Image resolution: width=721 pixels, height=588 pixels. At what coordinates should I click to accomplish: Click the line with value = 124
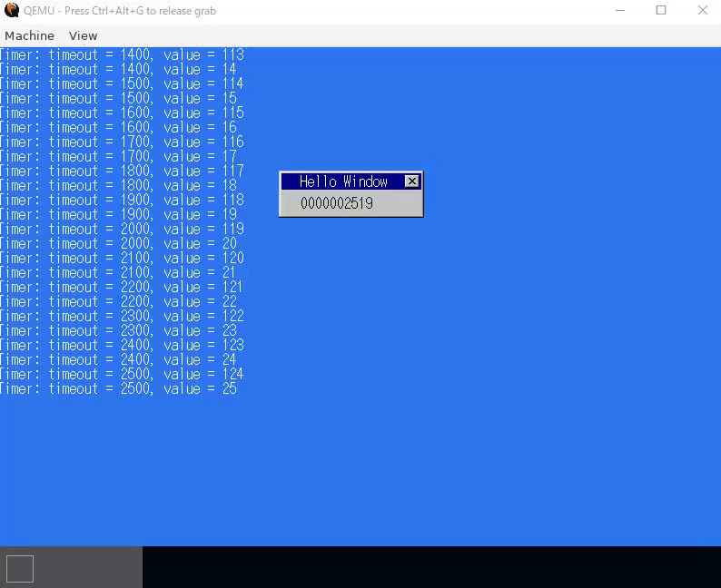(122, 375)
